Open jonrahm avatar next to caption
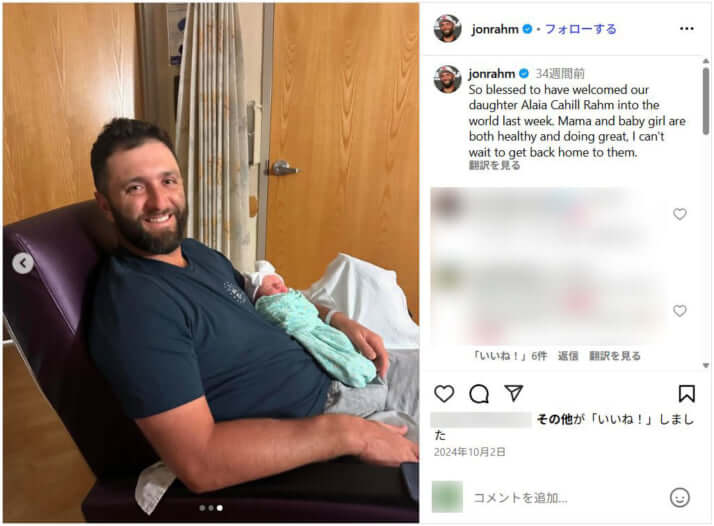 (x=448, y=79)
